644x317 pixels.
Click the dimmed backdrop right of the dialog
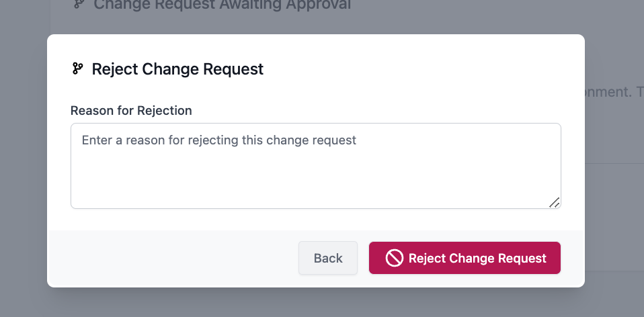(614, 201)
